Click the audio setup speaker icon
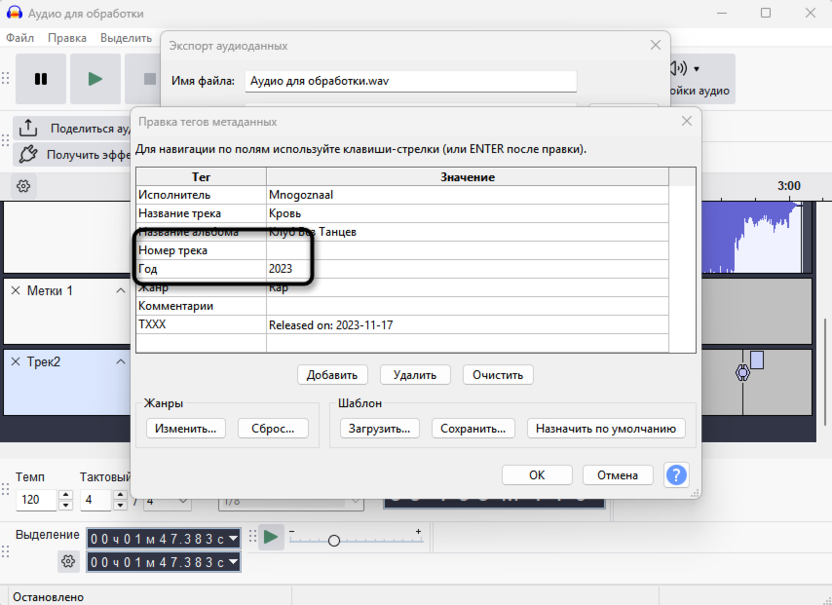The height and width of the screenshot is (605, 832). click(679, 68)
